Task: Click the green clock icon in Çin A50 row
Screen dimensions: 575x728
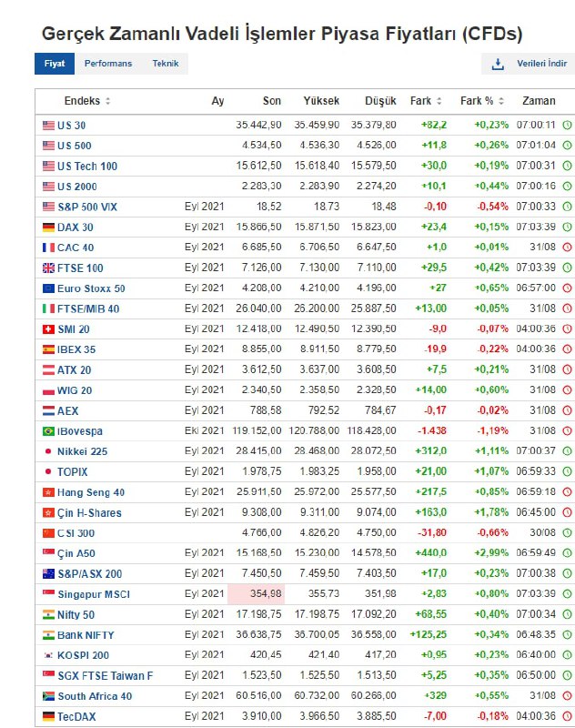Action: tap(567, 553)
